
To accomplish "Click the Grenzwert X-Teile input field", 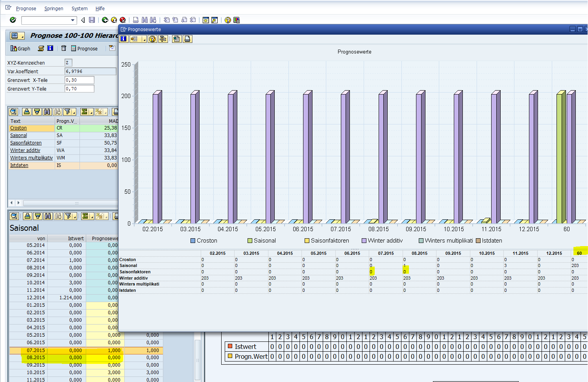I will (x=79, y=80).
